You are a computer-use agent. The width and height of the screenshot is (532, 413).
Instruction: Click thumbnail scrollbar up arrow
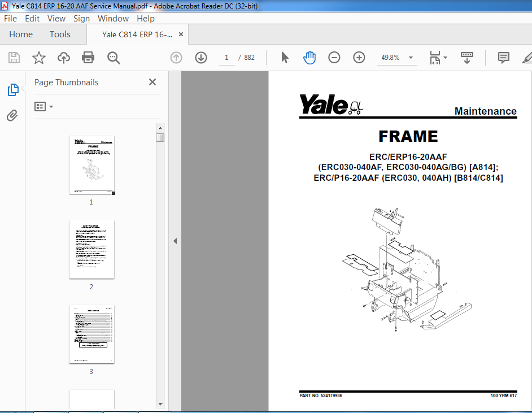pos(160,128)
